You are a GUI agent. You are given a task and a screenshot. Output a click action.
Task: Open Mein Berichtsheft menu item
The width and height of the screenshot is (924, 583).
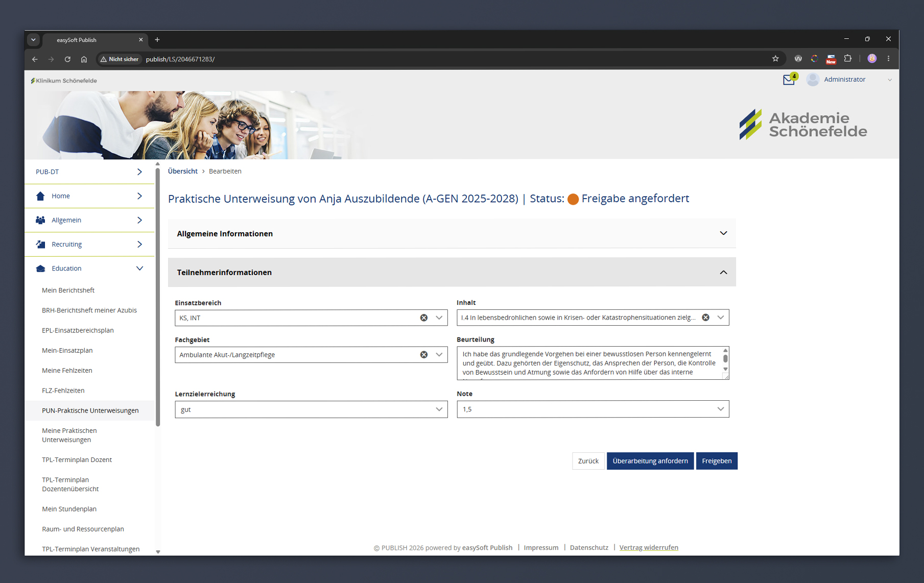tap(68, 290)
